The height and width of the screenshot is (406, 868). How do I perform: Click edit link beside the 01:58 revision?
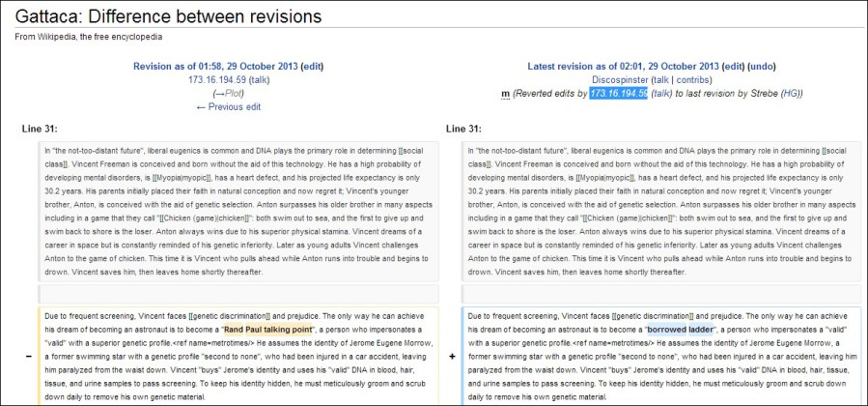coord(312,67)
